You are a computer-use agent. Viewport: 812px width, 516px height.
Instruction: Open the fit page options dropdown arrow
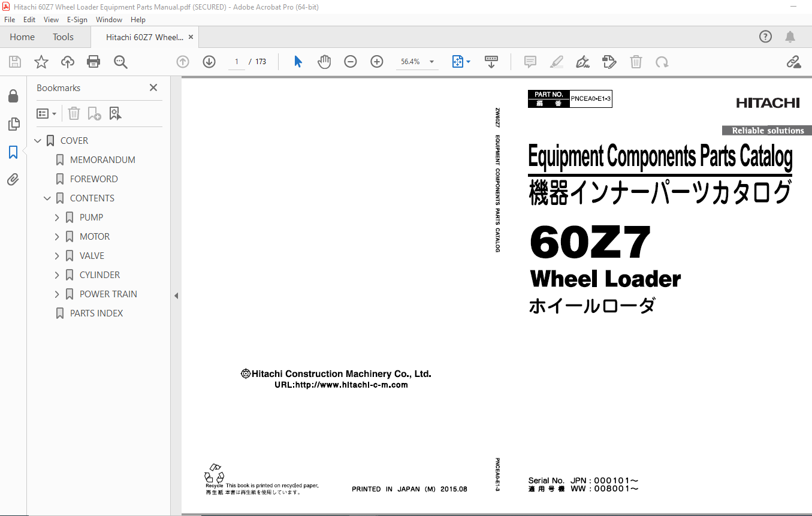[x=469, y=62]
